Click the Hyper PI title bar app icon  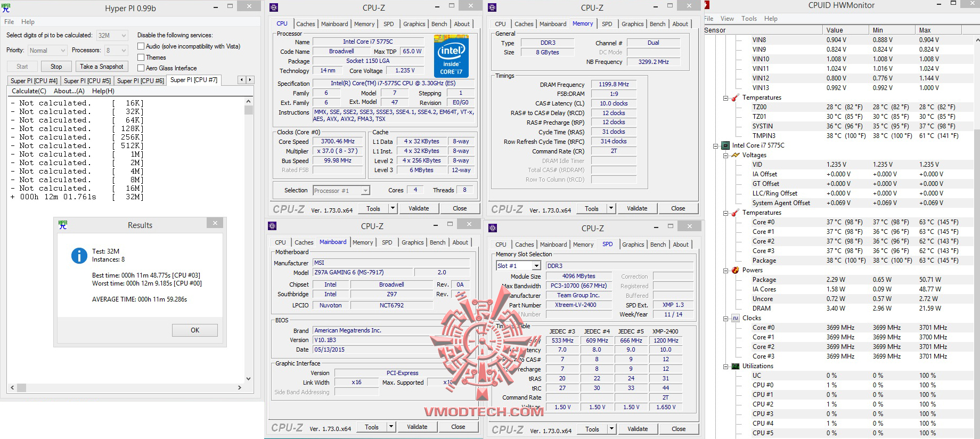pos(6,7)
